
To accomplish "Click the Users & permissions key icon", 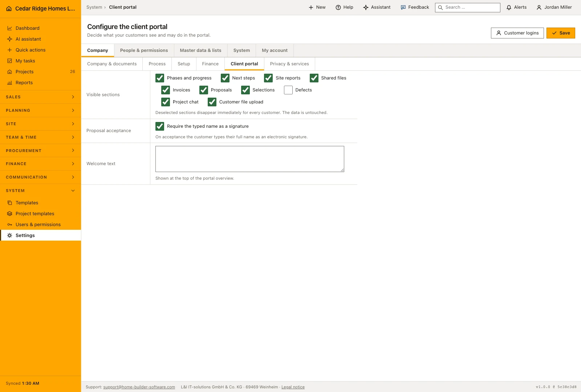I will tap(10, 225).
